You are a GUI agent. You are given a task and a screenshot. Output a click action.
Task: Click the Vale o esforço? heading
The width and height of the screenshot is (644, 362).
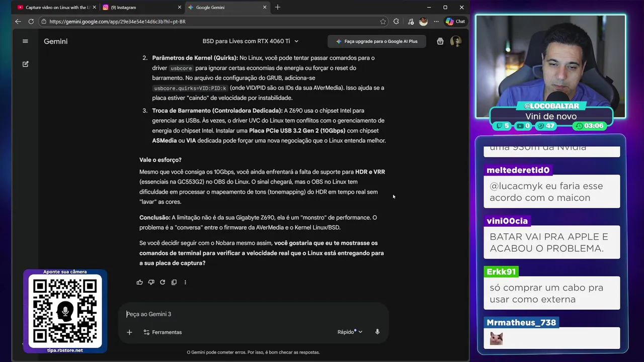coord(160,160)
